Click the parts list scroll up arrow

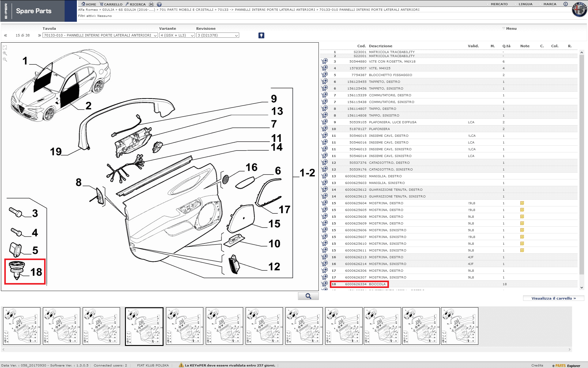pos(582,52)
